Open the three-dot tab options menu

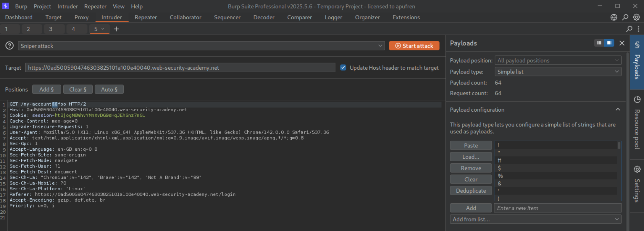tap(639, 29)
